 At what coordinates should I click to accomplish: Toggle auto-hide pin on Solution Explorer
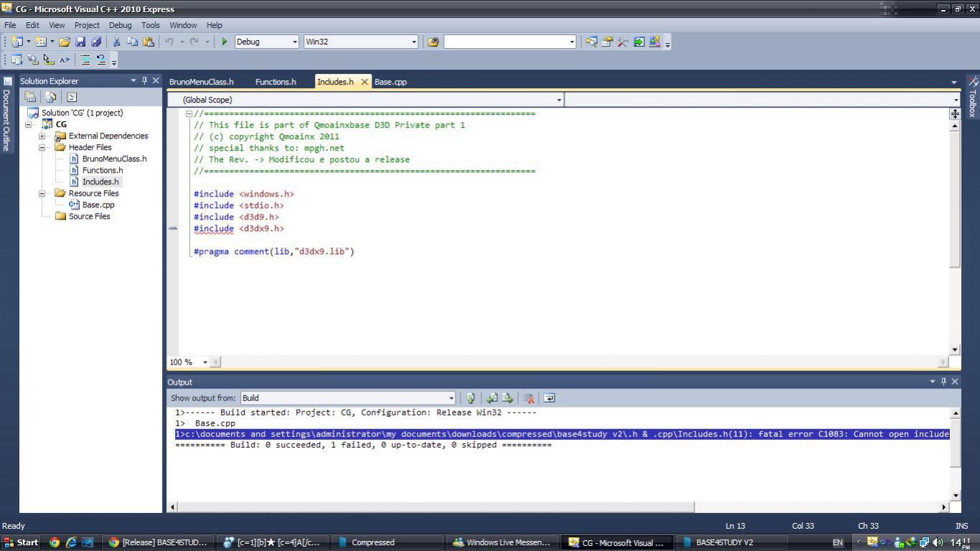144,80
